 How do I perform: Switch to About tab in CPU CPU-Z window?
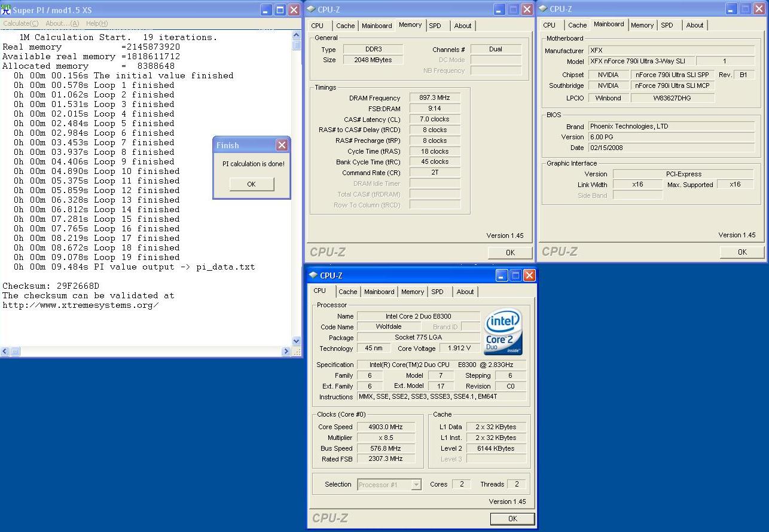465,292
